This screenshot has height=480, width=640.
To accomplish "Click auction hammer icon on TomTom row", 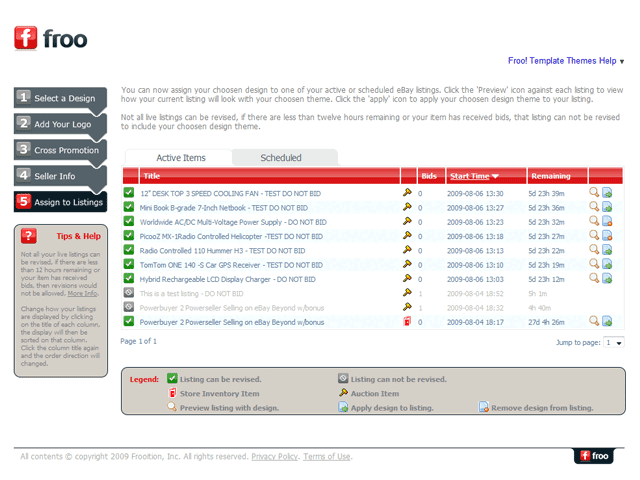I will tap(407, 264).
